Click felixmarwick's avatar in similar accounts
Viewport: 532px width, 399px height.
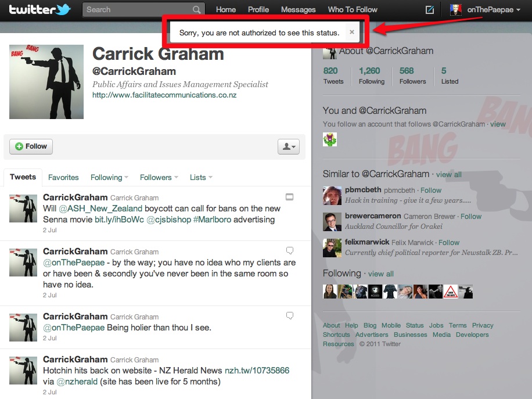tap(332, 247)
